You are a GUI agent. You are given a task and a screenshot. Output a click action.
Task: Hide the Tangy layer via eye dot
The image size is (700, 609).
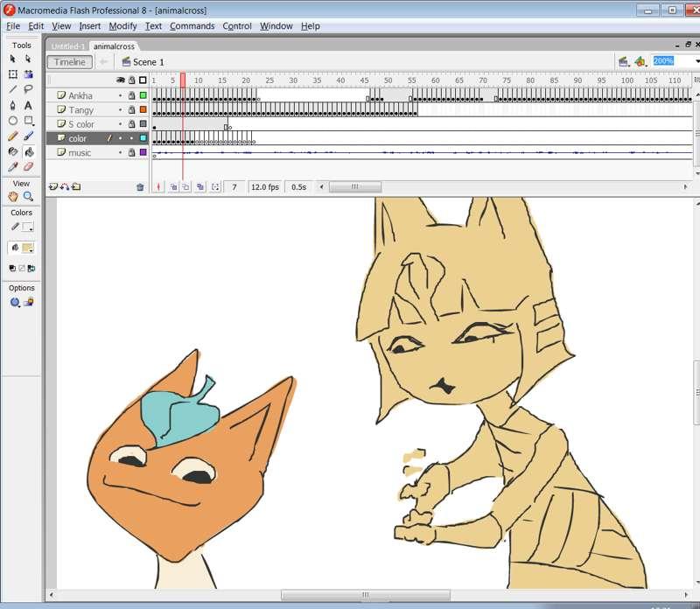point(120,110)
